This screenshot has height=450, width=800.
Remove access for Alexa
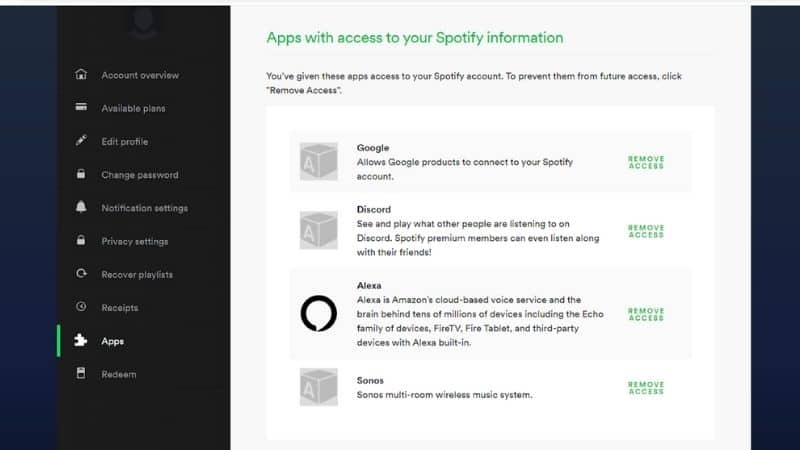[646, 314]
